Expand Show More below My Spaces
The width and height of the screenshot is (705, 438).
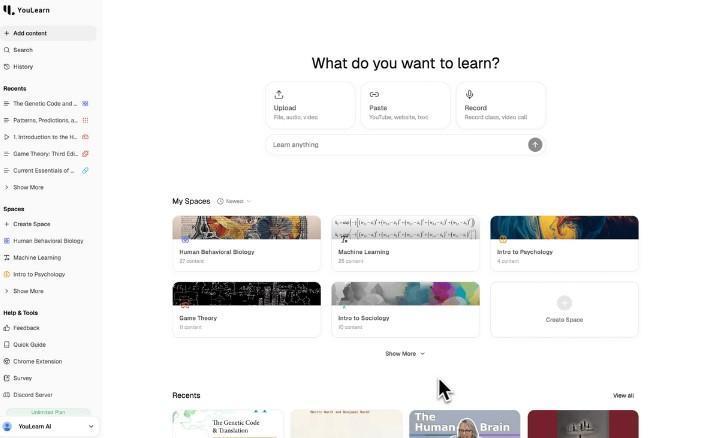point(405,354)
